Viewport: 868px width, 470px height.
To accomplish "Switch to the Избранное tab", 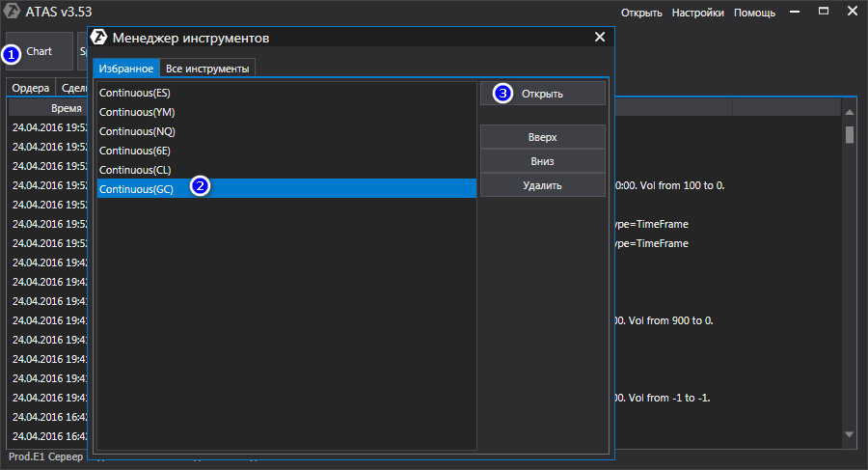I will pos(125,69).
